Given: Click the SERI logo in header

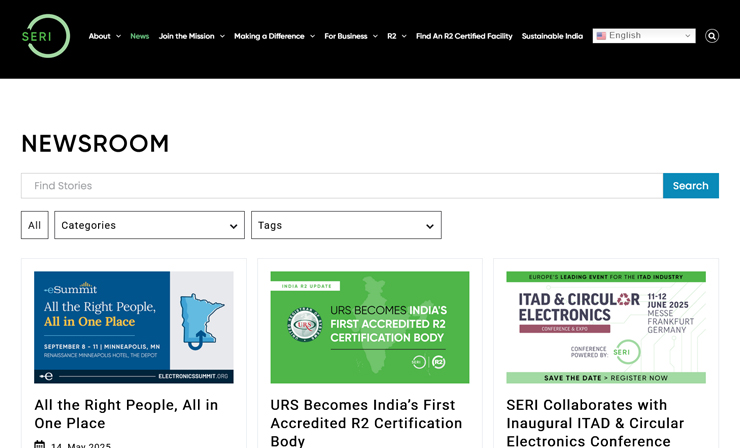Looking at the screenshot, I should (46, 36).
